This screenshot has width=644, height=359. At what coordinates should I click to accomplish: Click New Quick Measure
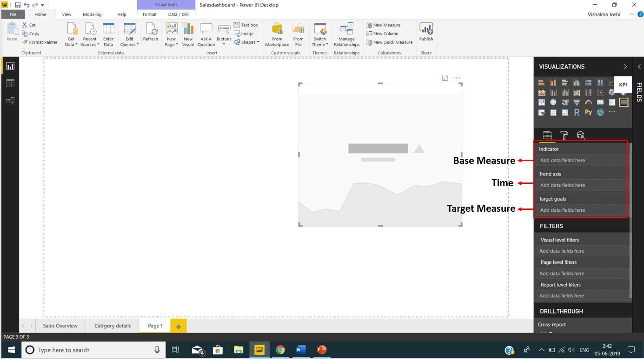389,42
